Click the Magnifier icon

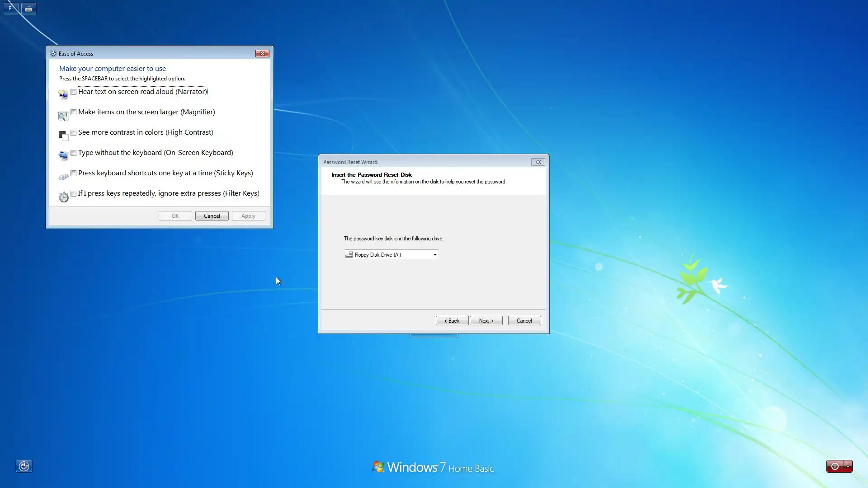(x=63, y=116)
